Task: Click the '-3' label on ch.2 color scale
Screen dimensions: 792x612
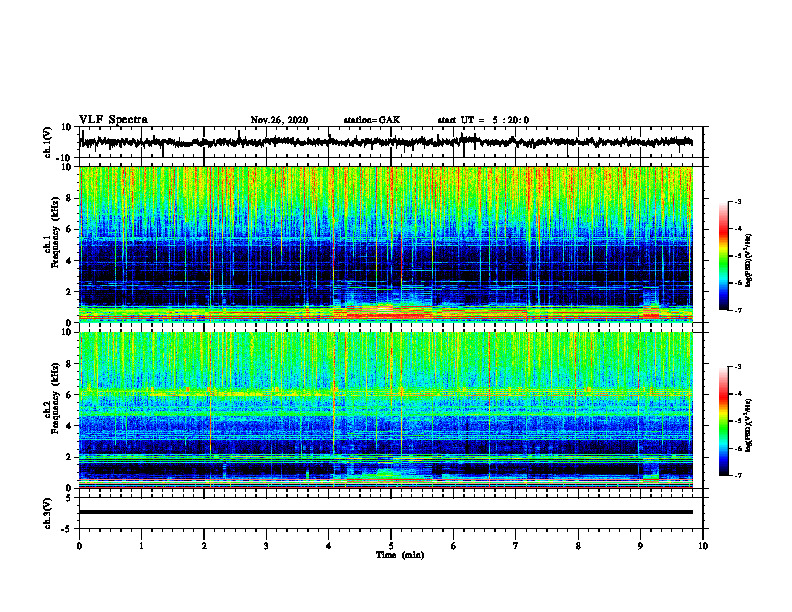Action: 737,367
